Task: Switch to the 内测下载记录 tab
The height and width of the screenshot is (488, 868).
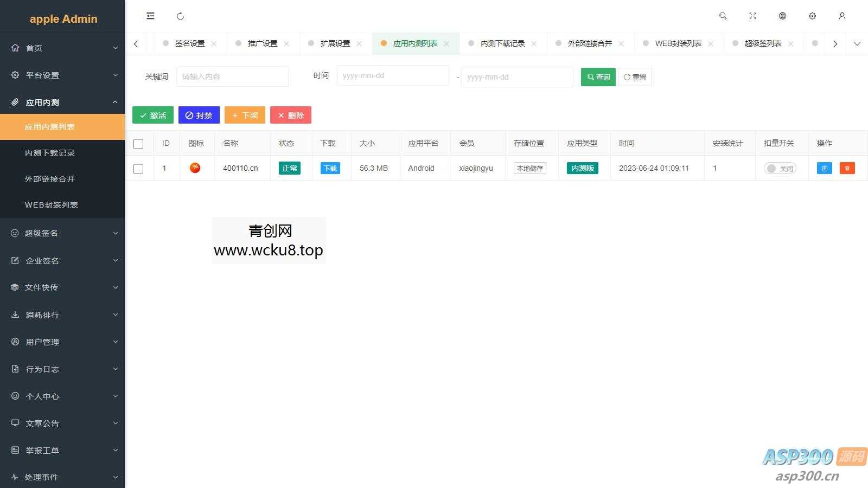Action: 503,43
